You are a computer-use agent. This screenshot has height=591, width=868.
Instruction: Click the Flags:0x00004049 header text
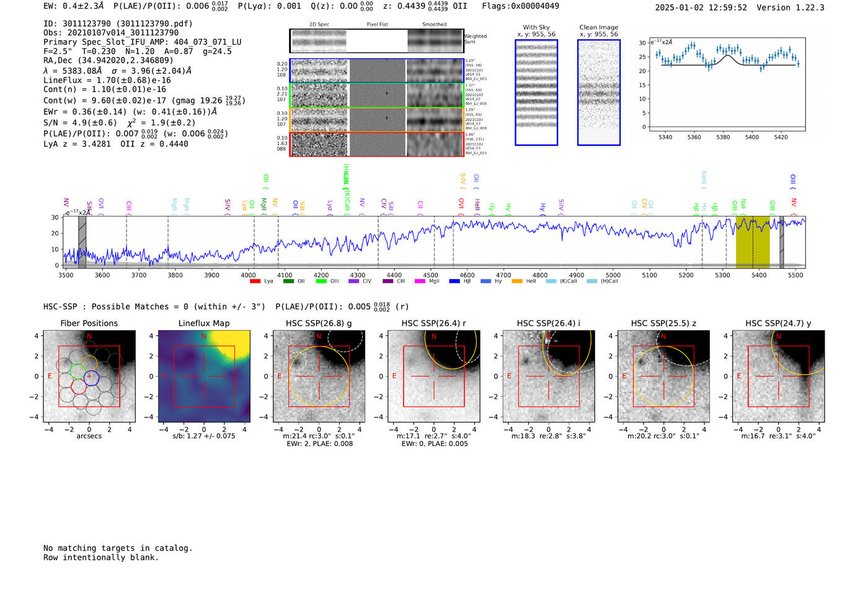(x=520, y=6)
